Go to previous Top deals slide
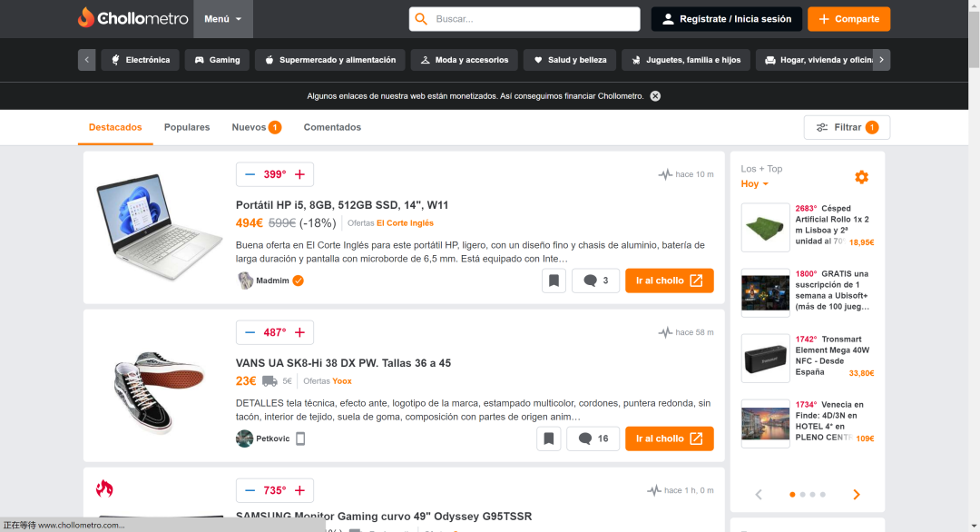Screen dimensions: 980x532 (759, 495)
